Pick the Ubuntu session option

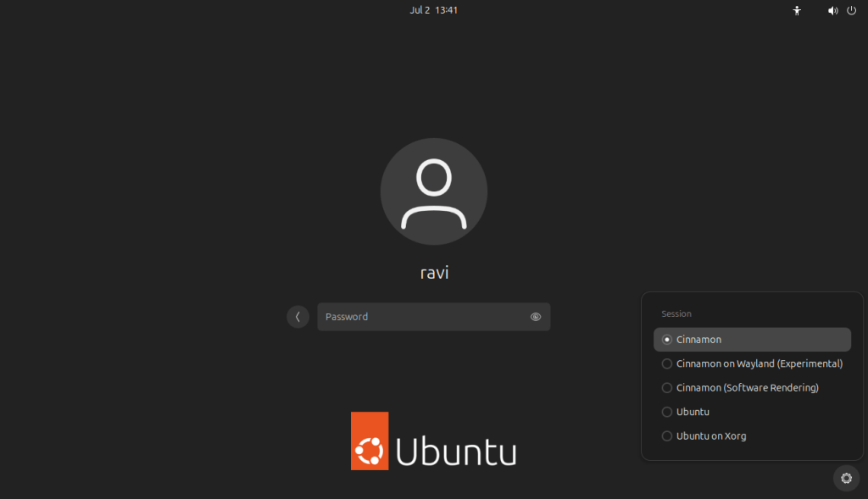(752, 412)
